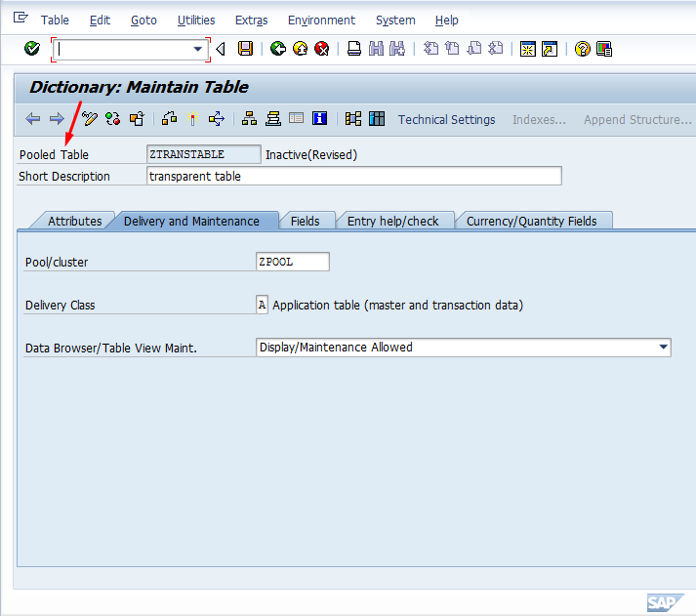This screenshot has height=616, width=696.
Task: Click the yellow Exit icon
Action: coord(300,49)
